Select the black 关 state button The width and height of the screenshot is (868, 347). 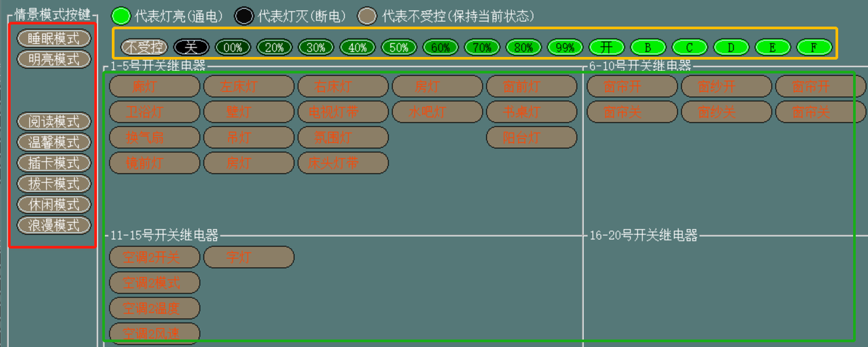pyautogui.click(x=191, y=47)
